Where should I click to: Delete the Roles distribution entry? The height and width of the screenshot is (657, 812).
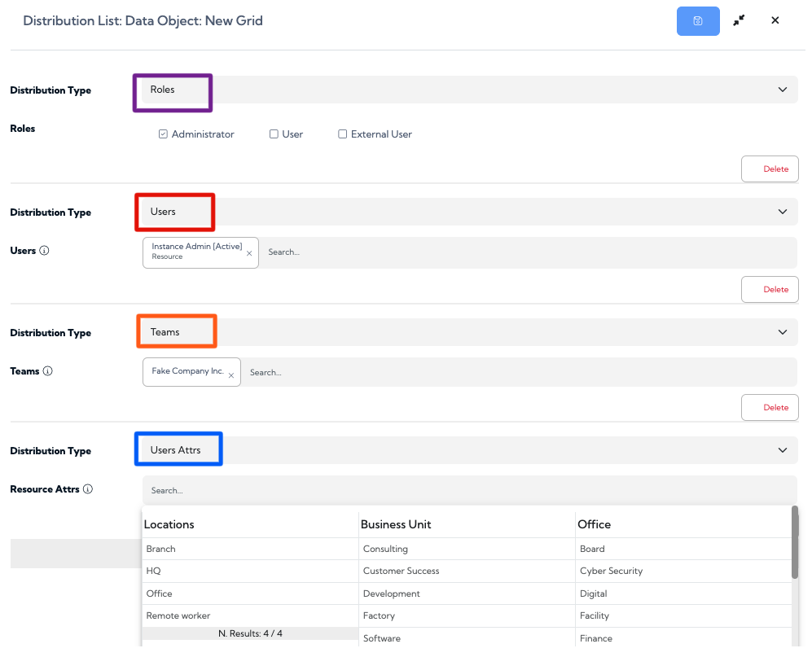770,169
